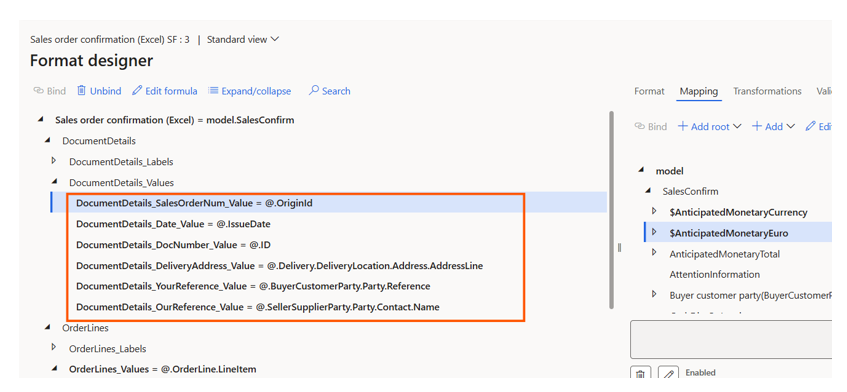847x392 pixels.
Task: Open the Standard view dropdown
Action: pyautogui.click(x=243, y=39)
